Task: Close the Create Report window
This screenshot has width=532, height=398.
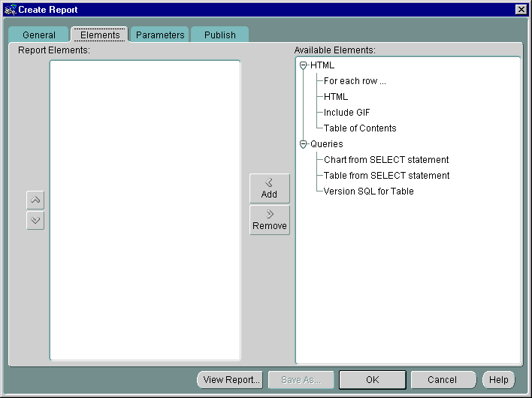Action: pyautogui.click(x=521, y=10)
